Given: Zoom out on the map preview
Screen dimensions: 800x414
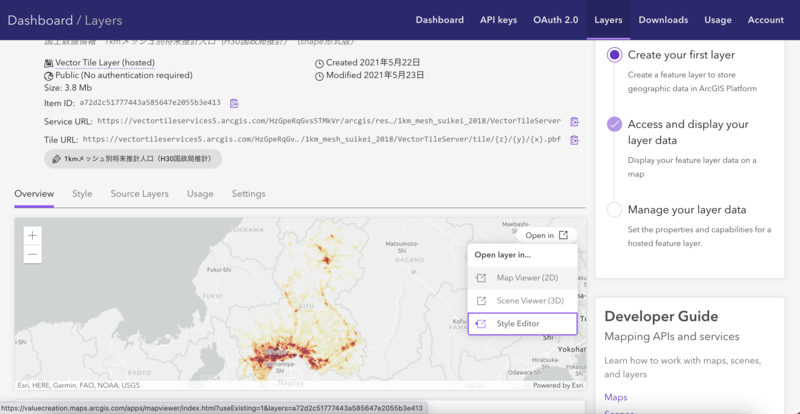Looking at the screenshot, I should coord(33,254).
